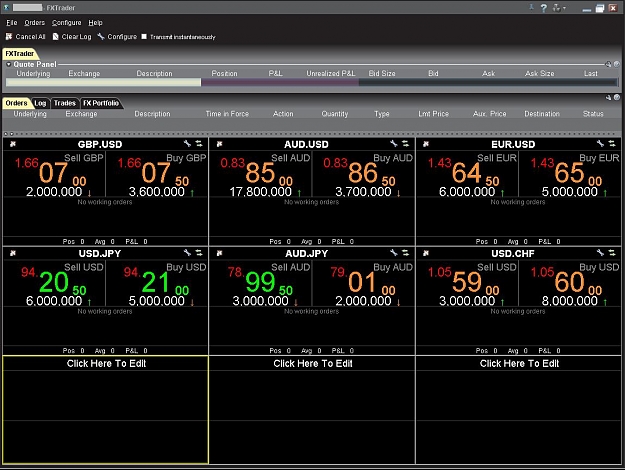Click the Lmt Price column header

click(433, 114)
